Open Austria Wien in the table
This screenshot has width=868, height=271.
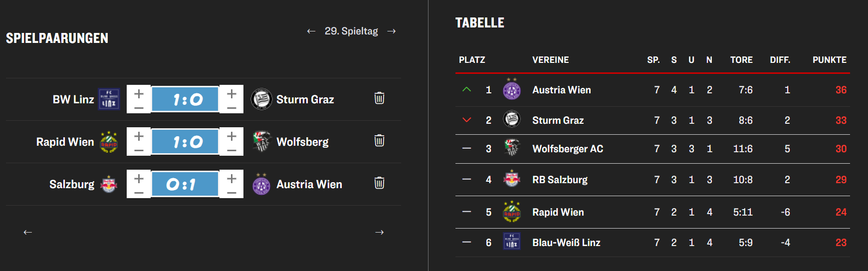561,90
